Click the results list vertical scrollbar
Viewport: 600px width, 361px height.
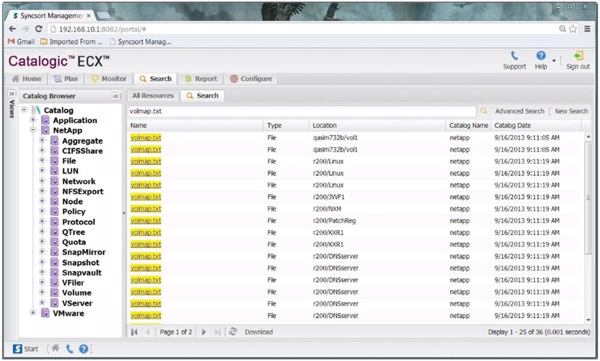pos(588,197)
